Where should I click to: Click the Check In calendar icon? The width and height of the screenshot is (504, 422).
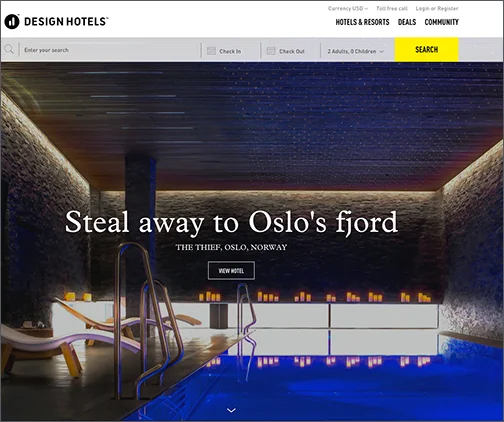pyautogui.click(x=211, y=51)
